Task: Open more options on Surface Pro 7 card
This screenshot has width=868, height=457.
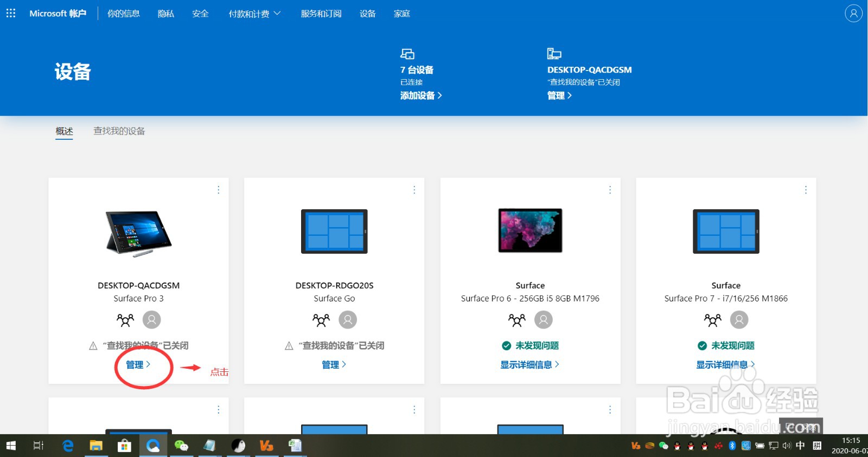Action: (x=806, y=190)
